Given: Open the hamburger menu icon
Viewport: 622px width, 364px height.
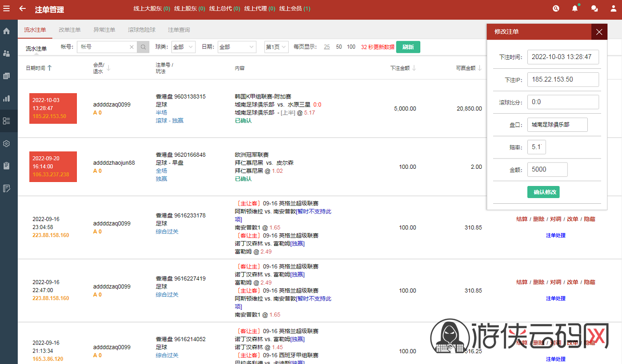Looking at the screenshot, I should (x=7, y=8).
